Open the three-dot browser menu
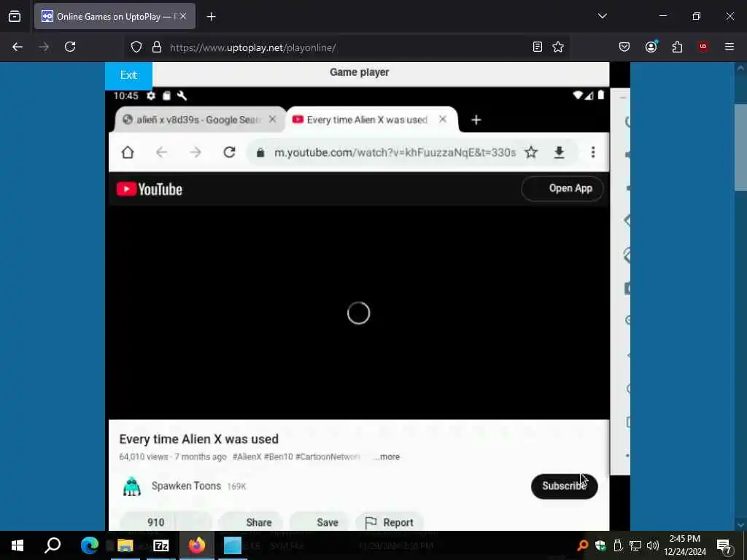This screenshot has width=747, height=560. pos(593,152)
